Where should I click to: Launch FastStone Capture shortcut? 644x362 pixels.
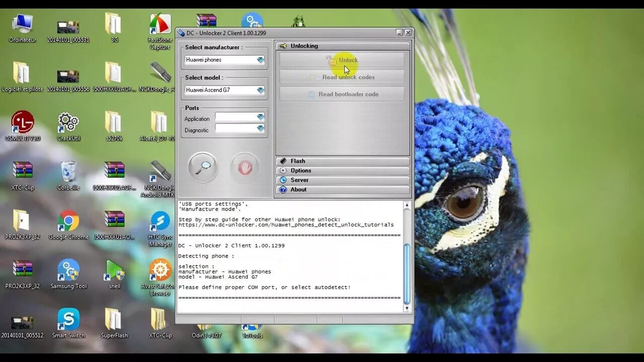click(x=160, y=32)
